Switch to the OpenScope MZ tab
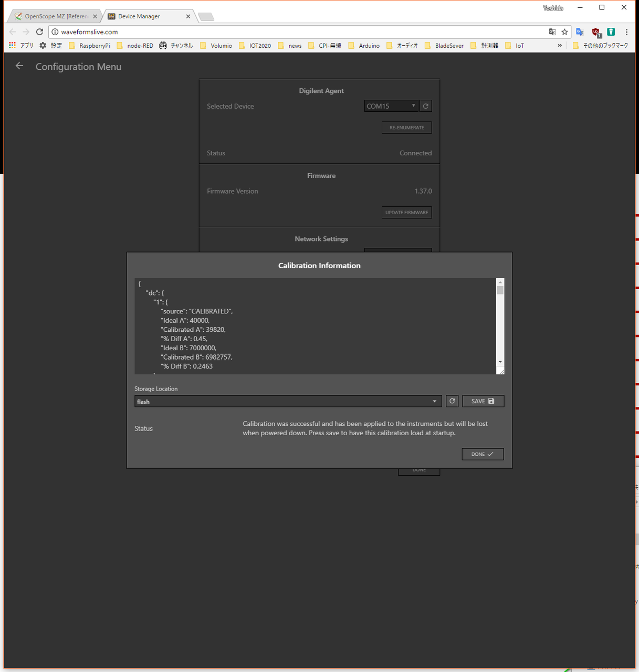The height and width of the screenshot is (672, 639). (x=55, y=16)
